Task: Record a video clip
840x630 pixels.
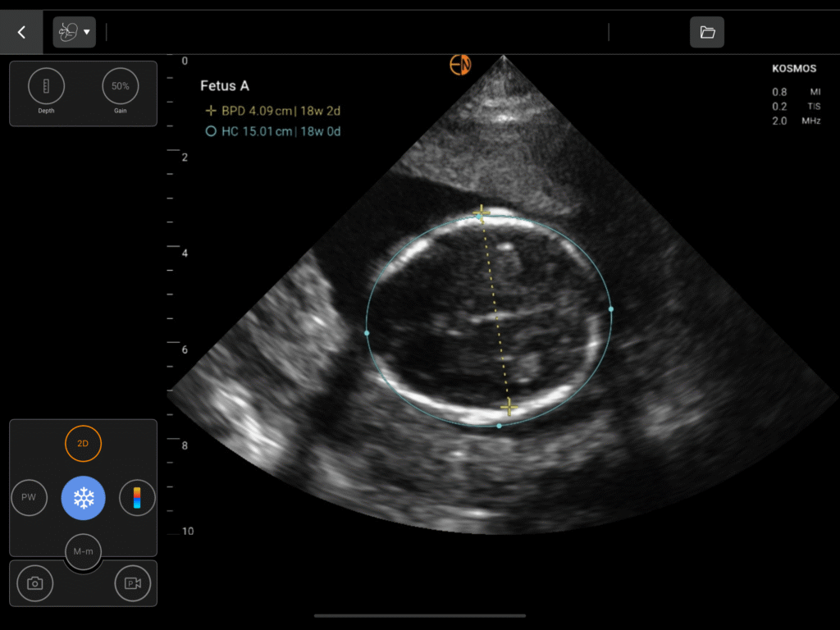Action: pyautogui.click(x=132, y=583)
